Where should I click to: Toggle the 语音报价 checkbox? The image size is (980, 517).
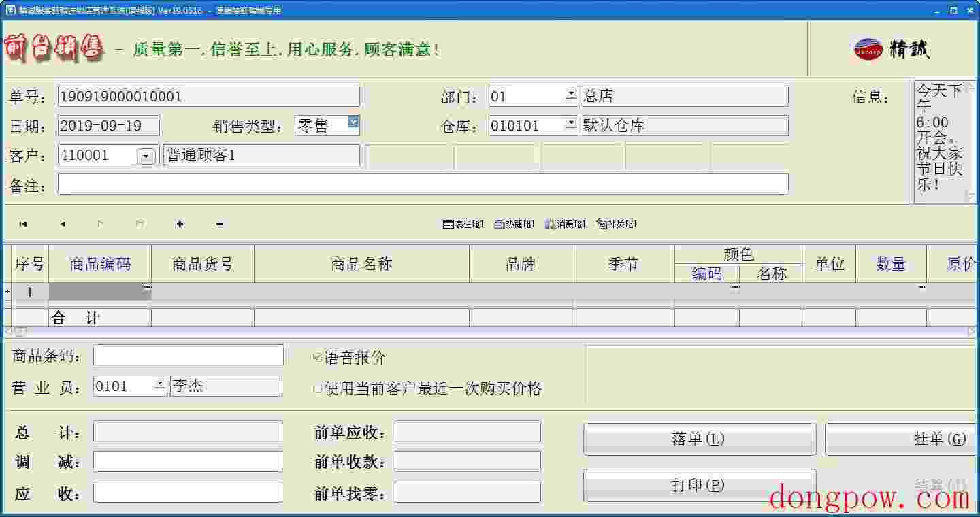tap(318, 357)
